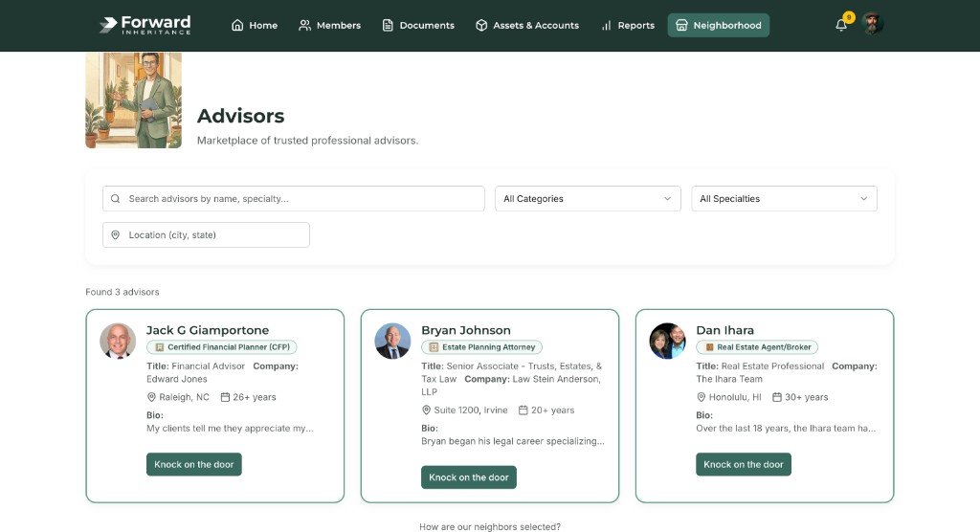Click Bryan Johnson's profile photo
980x532 pixels.
392,341
